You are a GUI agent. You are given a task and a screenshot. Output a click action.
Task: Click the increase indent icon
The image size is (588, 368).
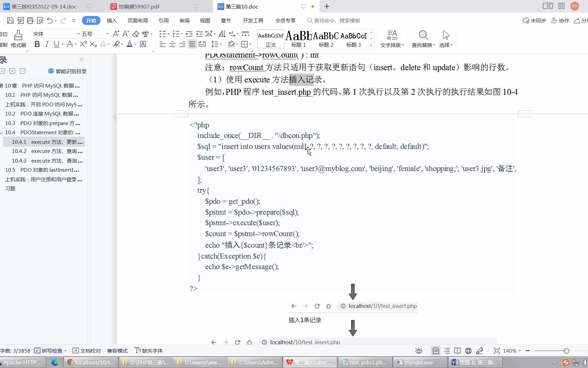click(199, 34)
